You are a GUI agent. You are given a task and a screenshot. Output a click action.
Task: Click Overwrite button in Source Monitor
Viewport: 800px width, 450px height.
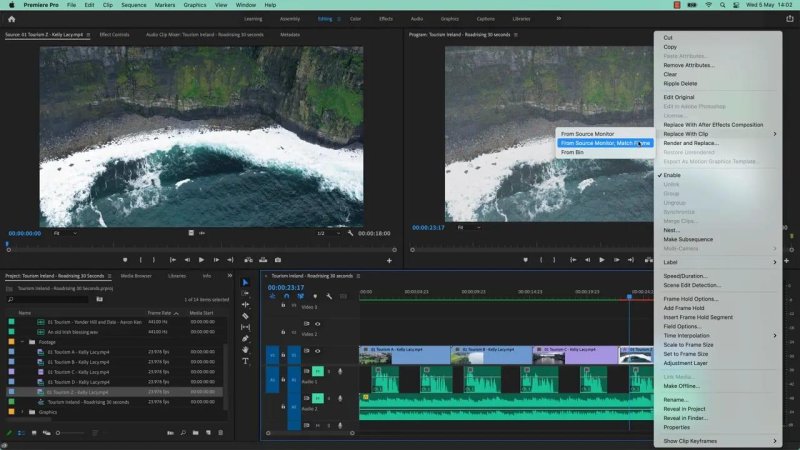coord(263,260)
